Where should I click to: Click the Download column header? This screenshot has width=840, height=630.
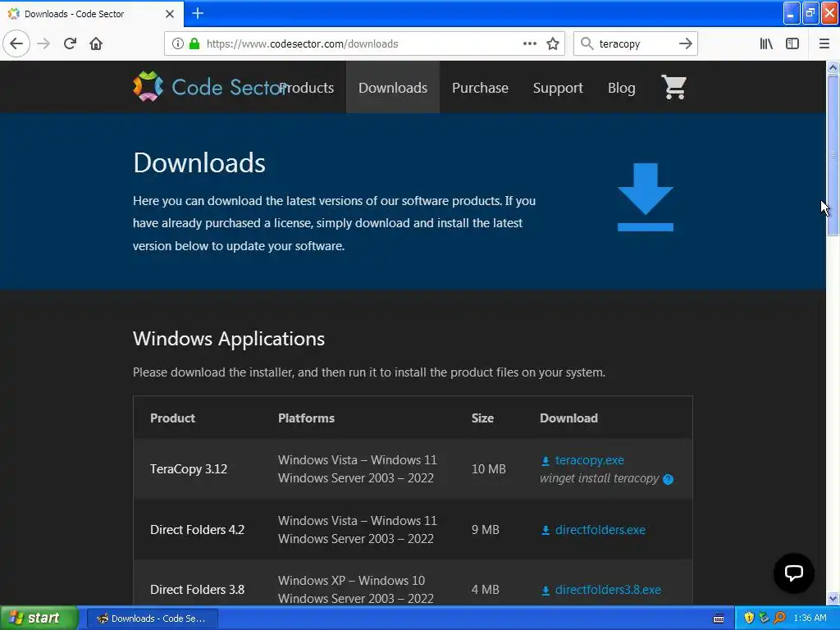click(x=568, y=418)
